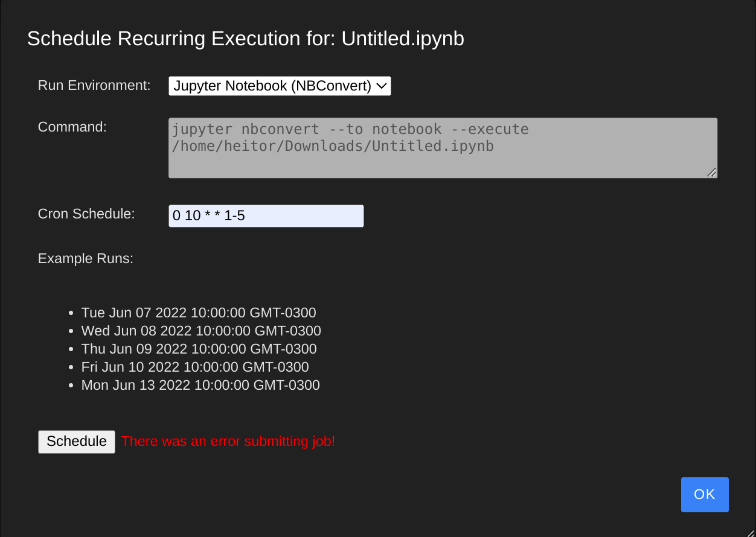This screenshot has width=756, height=537.
Task: Click the Cron Schedule label
Action: pos(86,214)
